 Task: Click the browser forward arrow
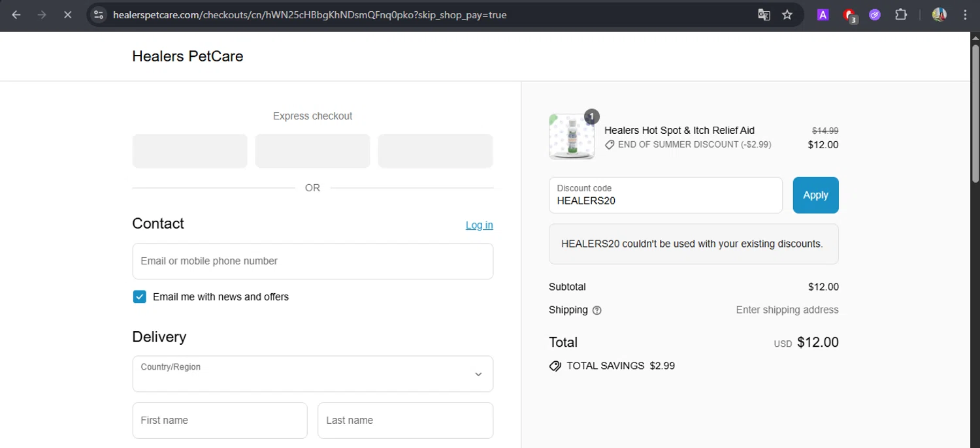(x=42, y=14)
